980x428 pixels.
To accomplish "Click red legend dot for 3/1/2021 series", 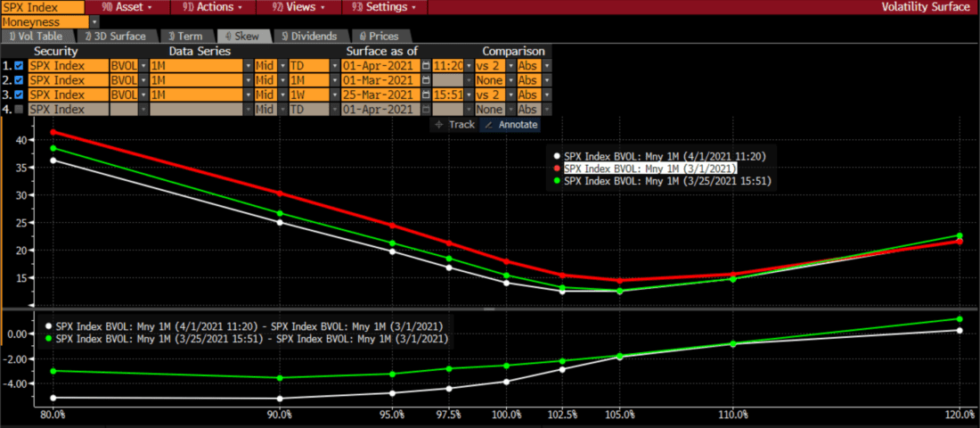I will pyautogui.click(x=558, y=169).
